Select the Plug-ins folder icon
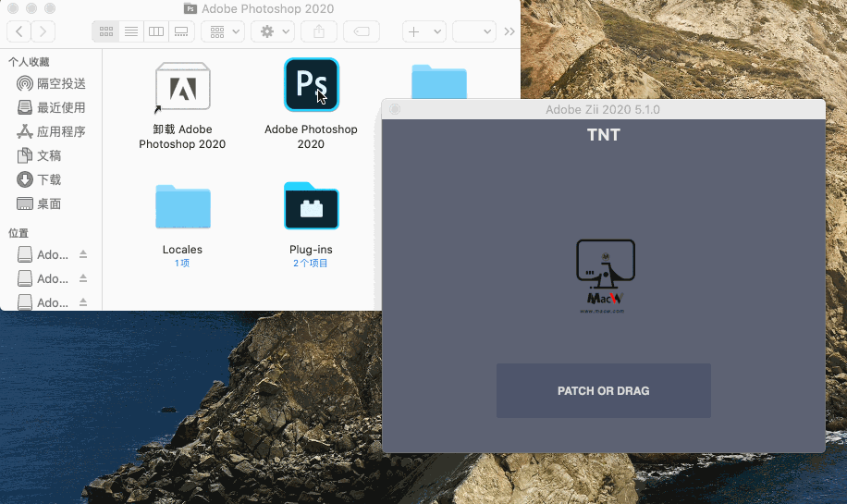847x504 pixels. coord(312,206)
